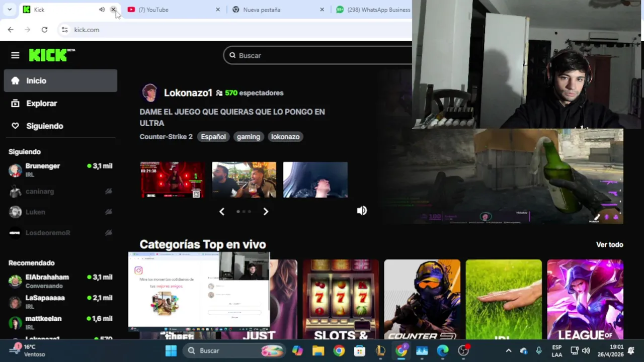644x362 pixels.
Task: Focus the Kick Buscar search field
Action: tap(322, 55)
